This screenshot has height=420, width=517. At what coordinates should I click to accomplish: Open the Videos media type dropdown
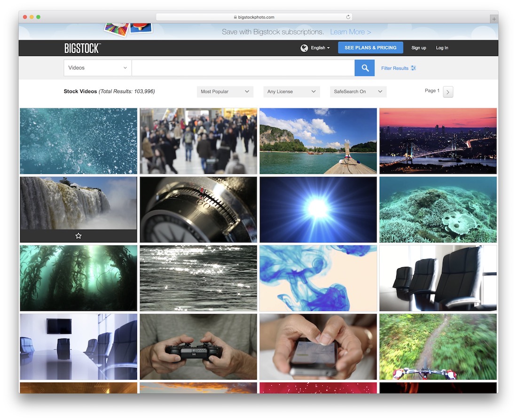coord(97,68)
